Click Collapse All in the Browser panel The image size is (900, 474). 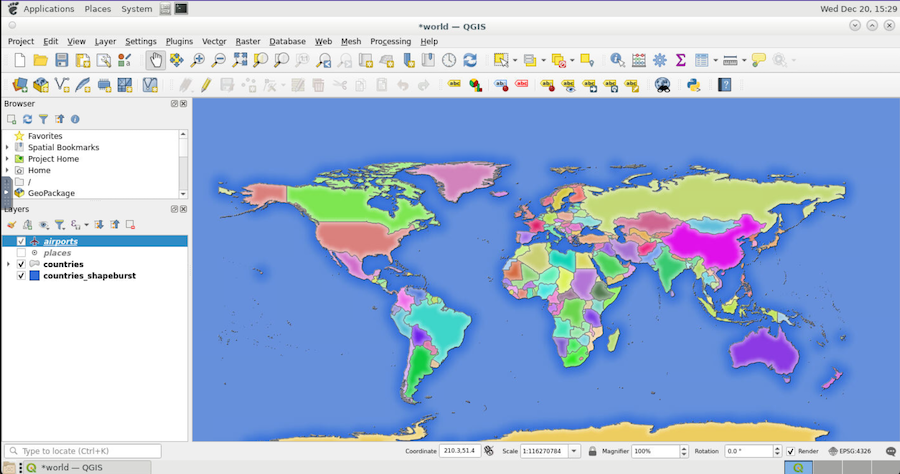pos(59,119)
